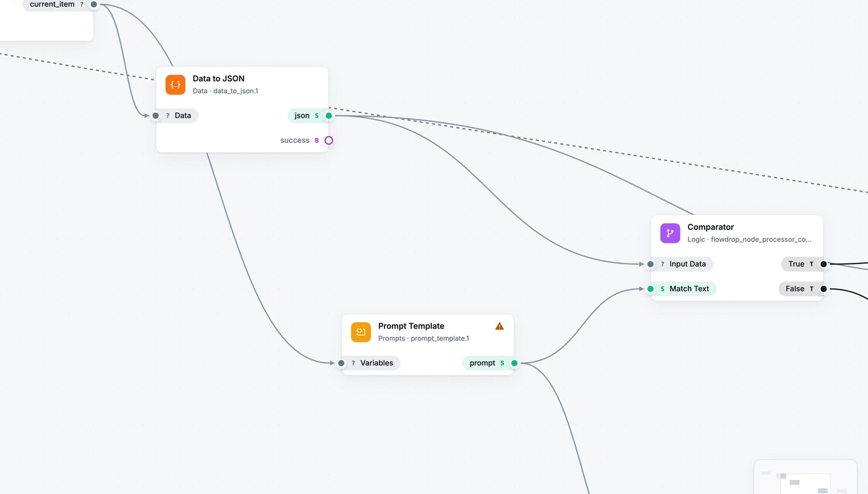
Task: Click the orange Data to JSON node icon
Action: [x=175, y=84]
